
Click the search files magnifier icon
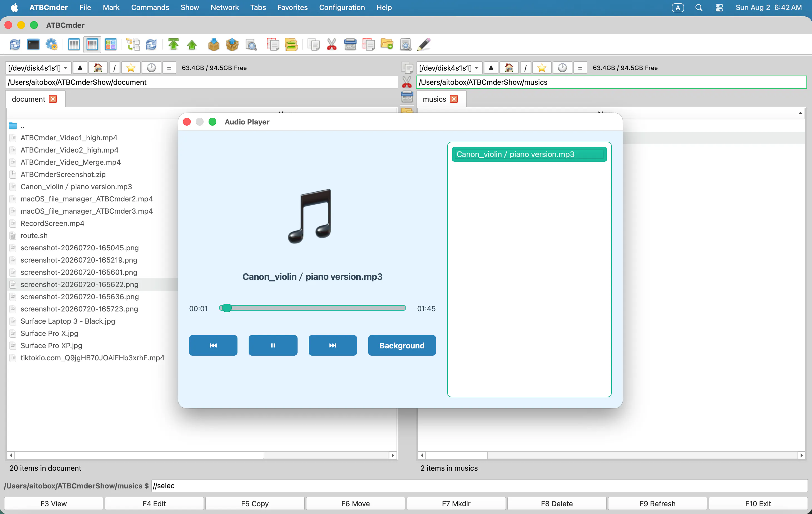click(251, 44)
